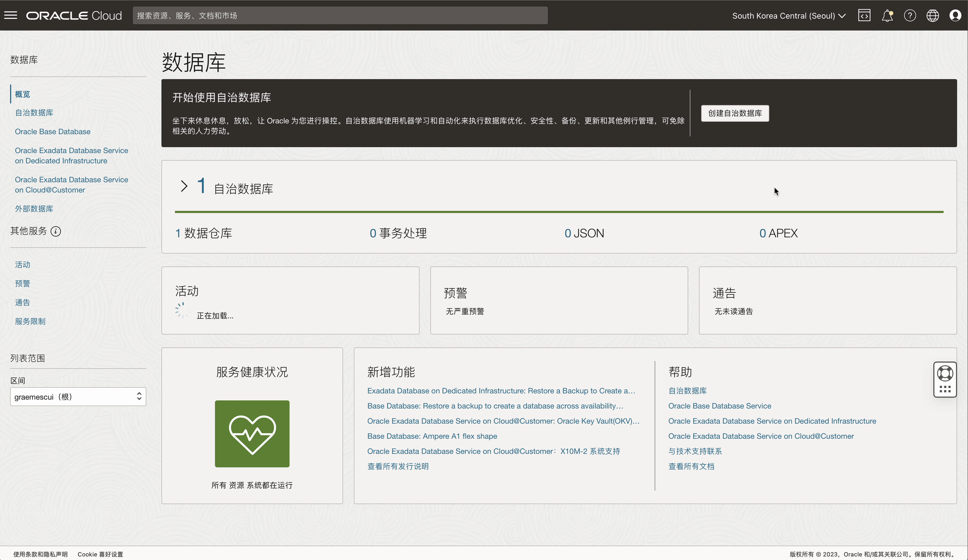Viewport: 968px width, 560px height.
Task: Open the user profile avatar icon
Action: [x=955, y=16]
